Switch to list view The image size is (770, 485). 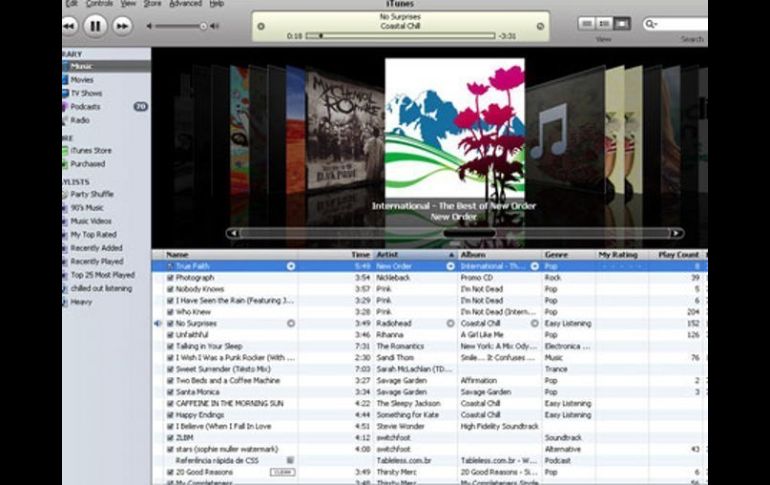click(x=587, y=23)
